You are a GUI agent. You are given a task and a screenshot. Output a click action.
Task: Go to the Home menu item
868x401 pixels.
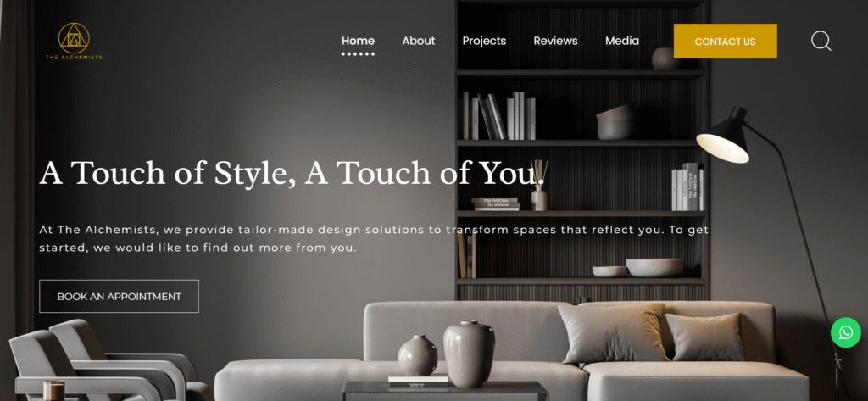[x=358, y=41]
